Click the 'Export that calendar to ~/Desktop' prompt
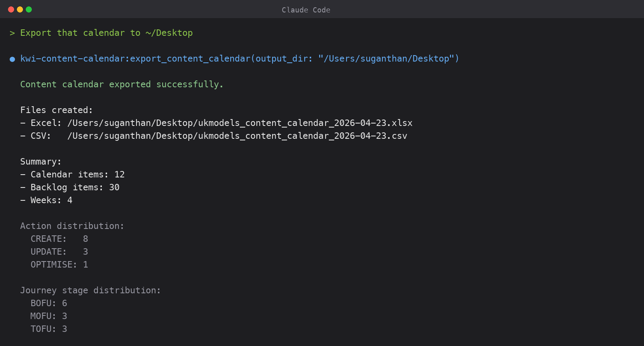 [106, 33]
